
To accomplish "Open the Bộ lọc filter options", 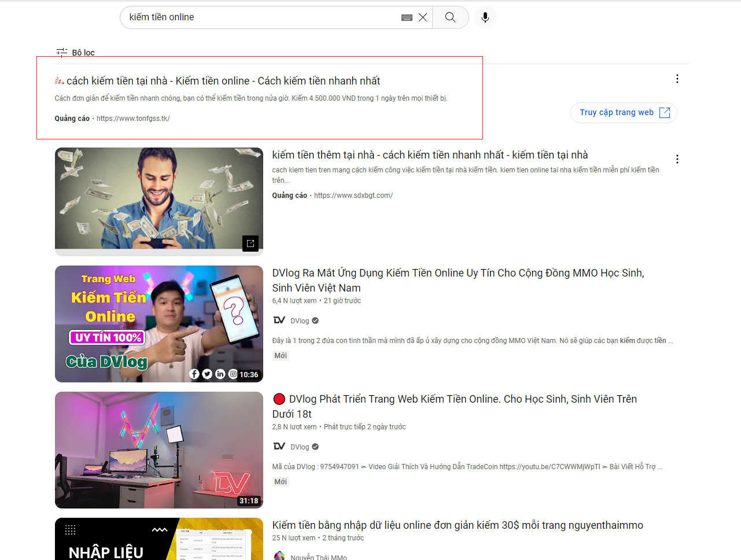I will point(75,53).
